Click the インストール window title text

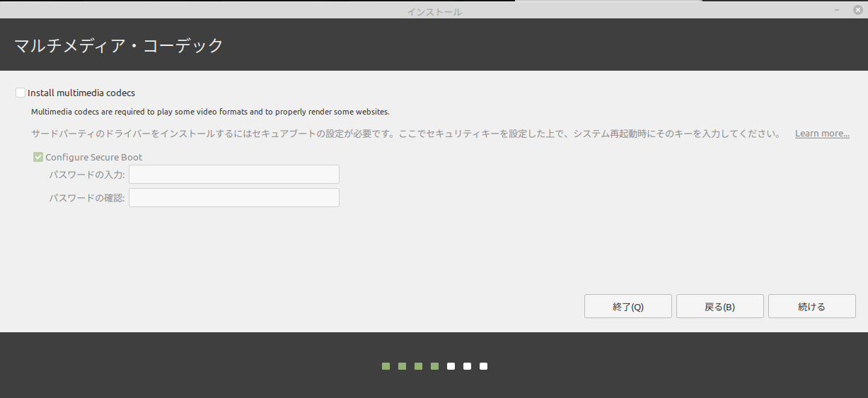pyautogui.click(x=434, y=12)
